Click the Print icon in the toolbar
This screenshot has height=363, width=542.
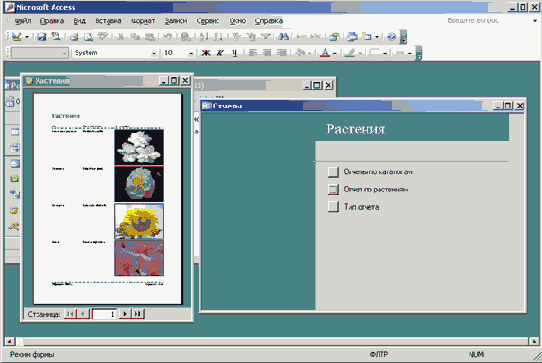coord(74,36)
